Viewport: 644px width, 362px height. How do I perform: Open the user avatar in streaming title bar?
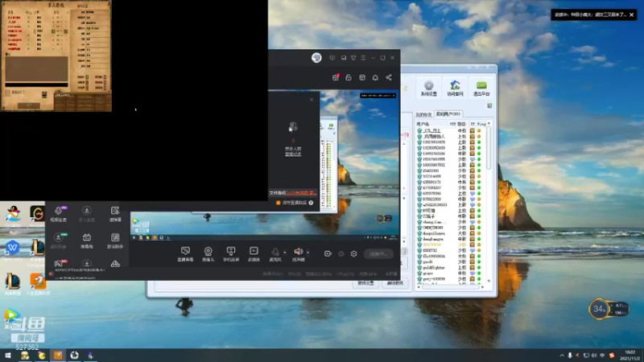click(x=316, y=58)
